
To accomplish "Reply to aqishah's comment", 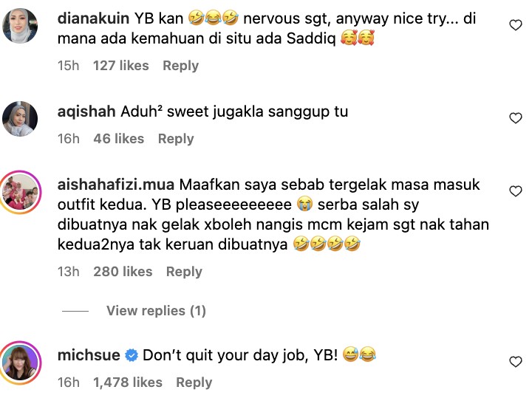I will coord(176,139).
